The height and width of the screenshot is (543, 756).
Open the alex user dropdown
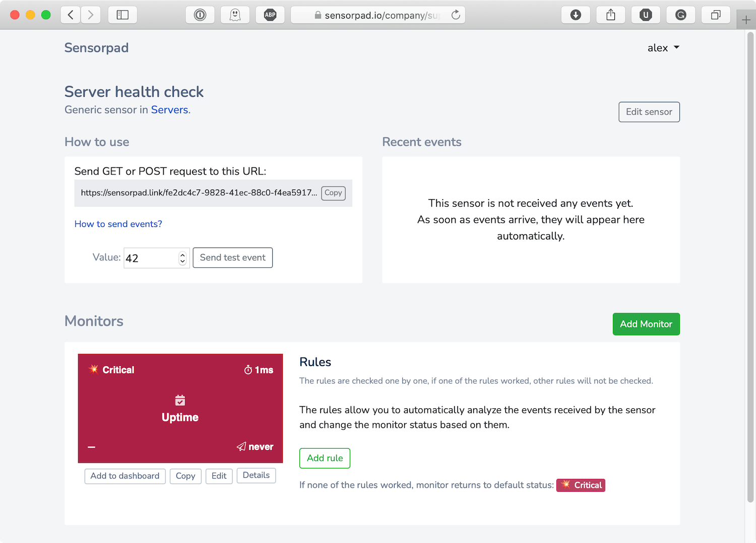point(663,48)
